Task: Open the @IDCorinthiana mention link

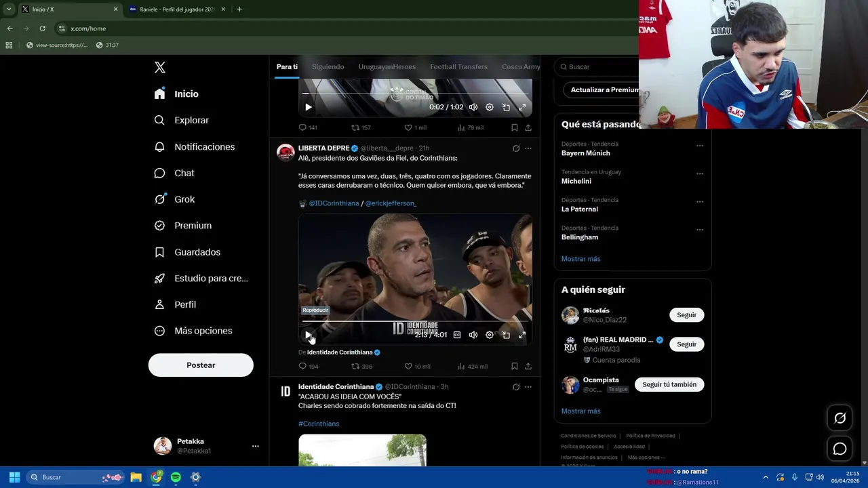Action: (334, 203)
